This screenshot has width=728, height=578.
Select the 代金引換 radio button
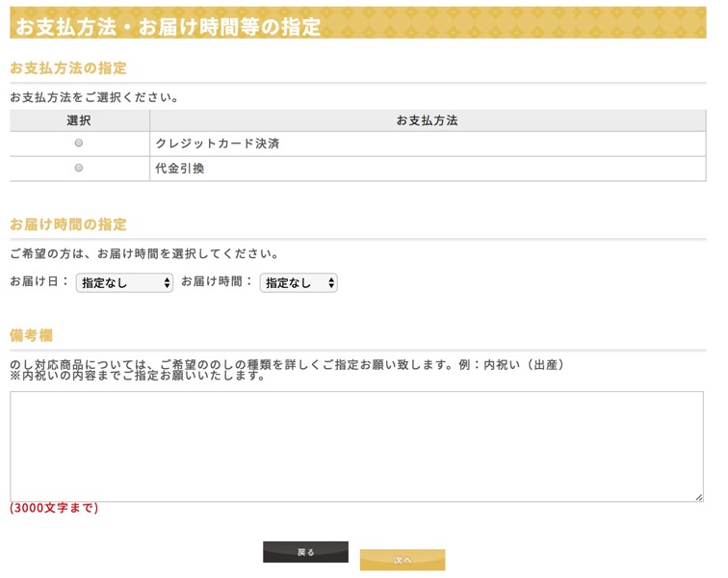(79, 168)
